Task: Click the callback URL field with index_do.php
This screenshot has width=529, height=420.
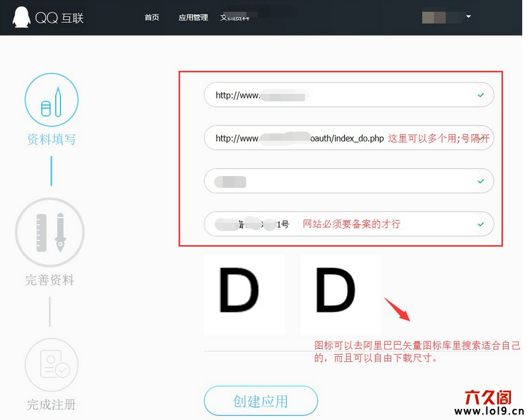Action: tap(299, 138)
